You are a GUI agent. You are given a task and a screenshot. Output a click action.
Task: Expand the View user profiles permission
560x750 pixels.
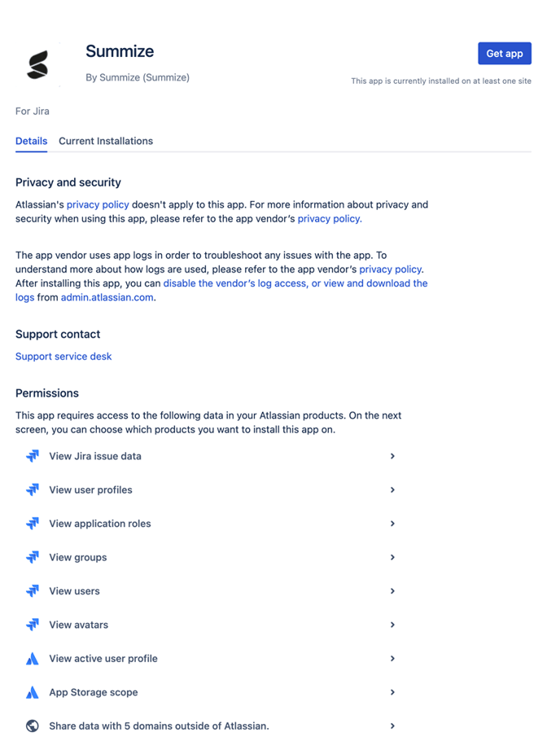(392, 489)
